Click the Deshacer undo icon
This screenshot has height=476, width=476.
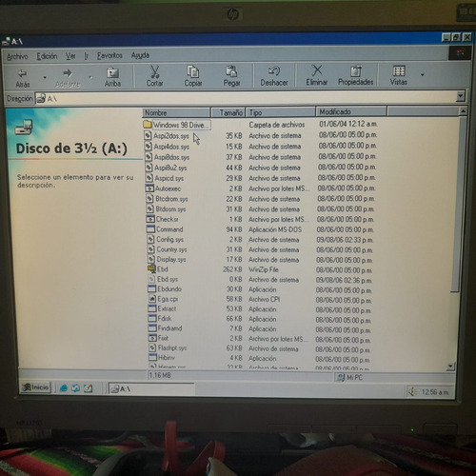click(x=274, y=71)
